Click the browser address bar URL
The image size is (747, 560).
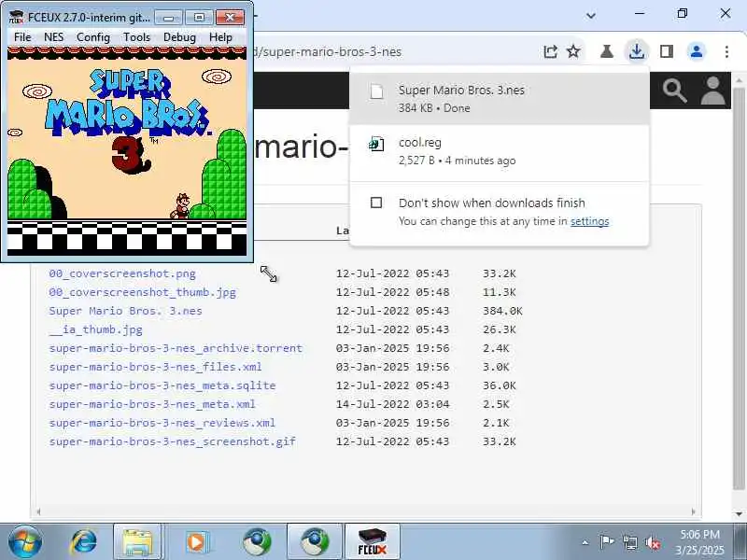pyautogui.click(x=328, y=51)
